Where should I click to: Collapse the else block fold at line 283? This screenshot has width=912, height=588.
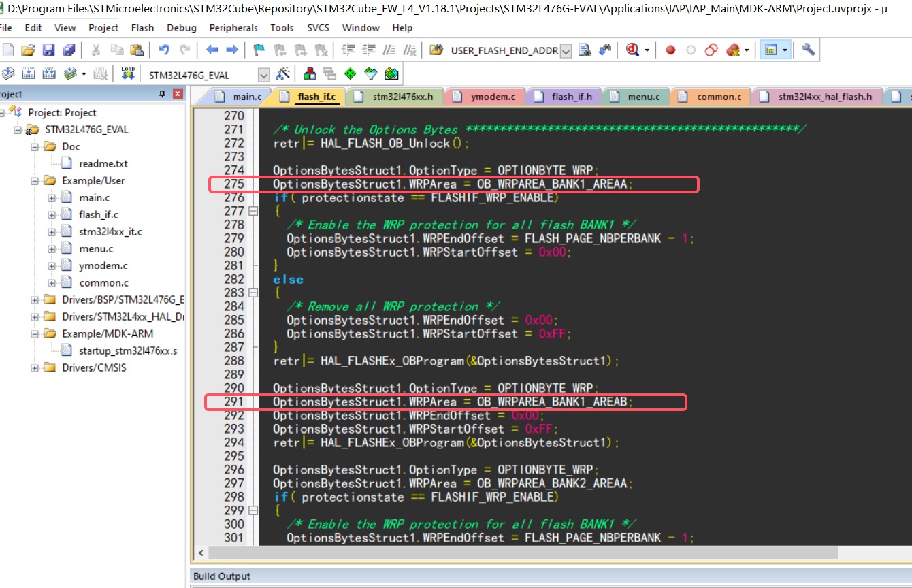click(253, 293)
